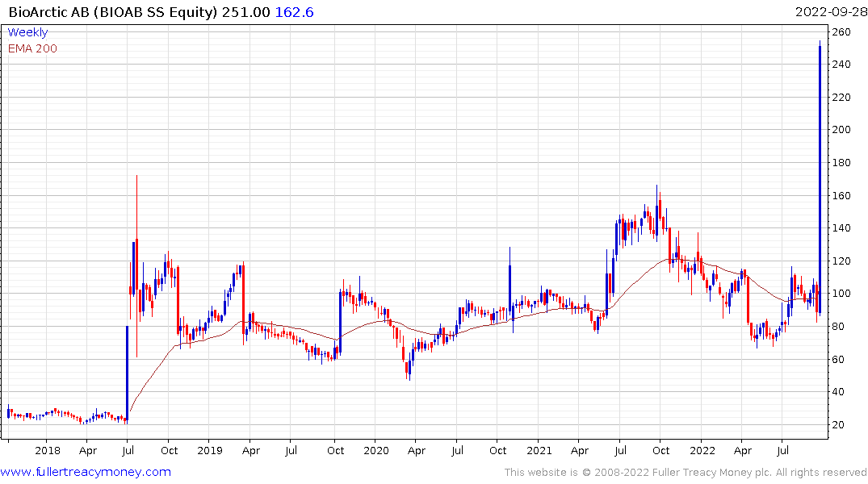Screen dimensions: 868x484
Task: Open the www.fullertreacymoney.com link
Action: pos(86,472)
